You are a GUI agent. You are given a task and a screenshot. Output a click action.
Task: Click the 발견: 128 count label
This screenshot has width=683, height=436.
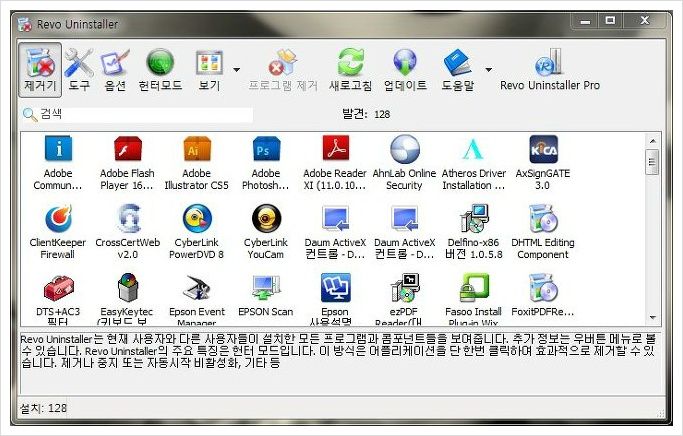click(x=366, y=114)
